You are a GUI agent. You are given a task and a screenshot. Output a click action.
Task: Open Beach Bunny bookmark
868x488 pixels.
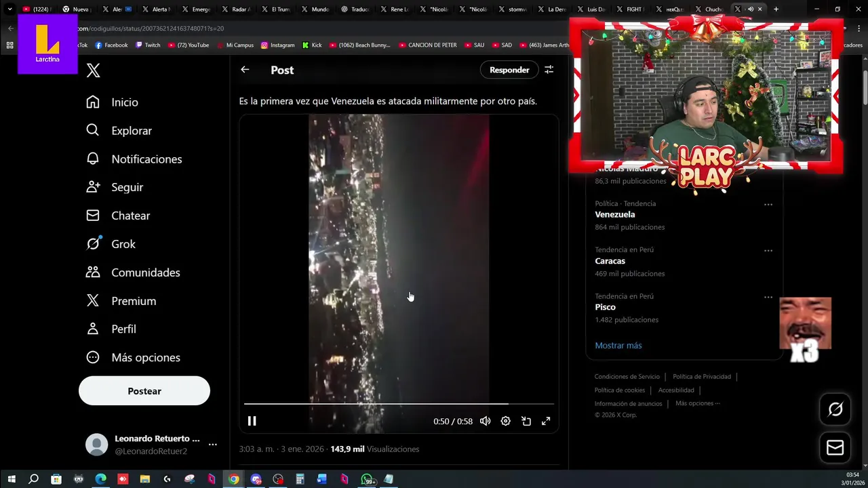(x=359, y=45)
